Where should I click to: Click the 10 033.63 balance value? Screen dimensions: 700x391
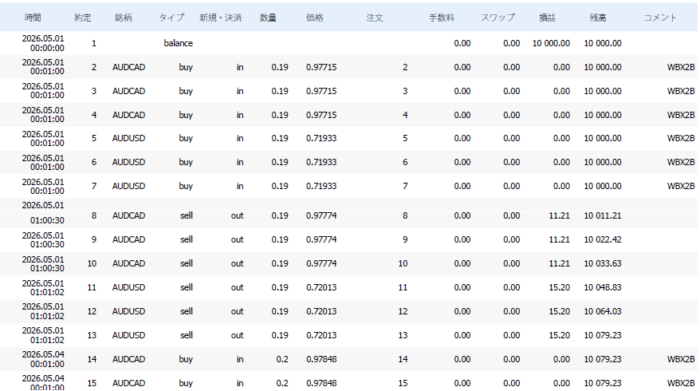click(603, 264)
